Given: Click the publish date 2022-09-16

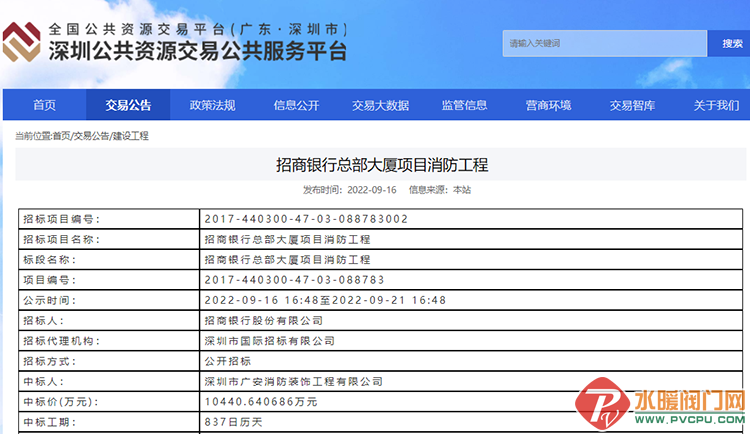Looking at the screenshot, I should pos(372,190).
